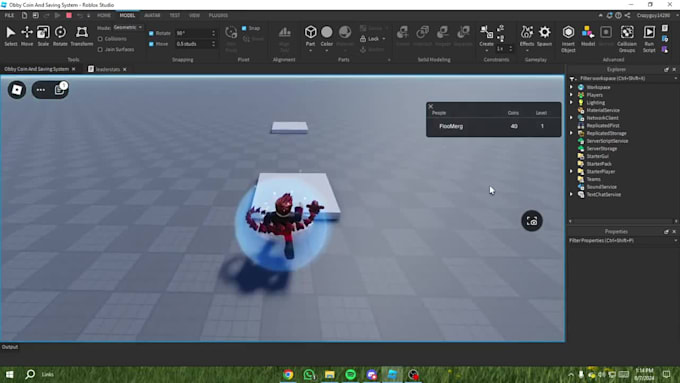Click the Move studs value field
This screenshot has height=383, width=680.
(x=193, y=44)
